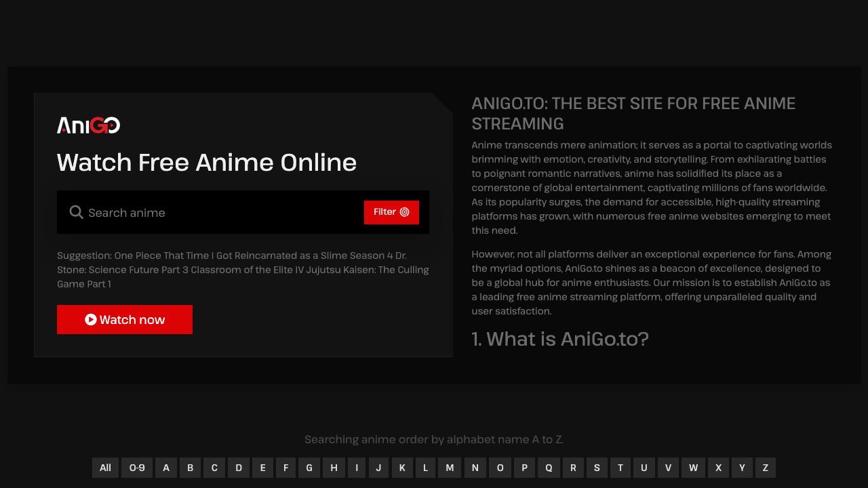Screen dimensions: 868x488
Task: Filter anime by letter T
Action: point(620,468)
